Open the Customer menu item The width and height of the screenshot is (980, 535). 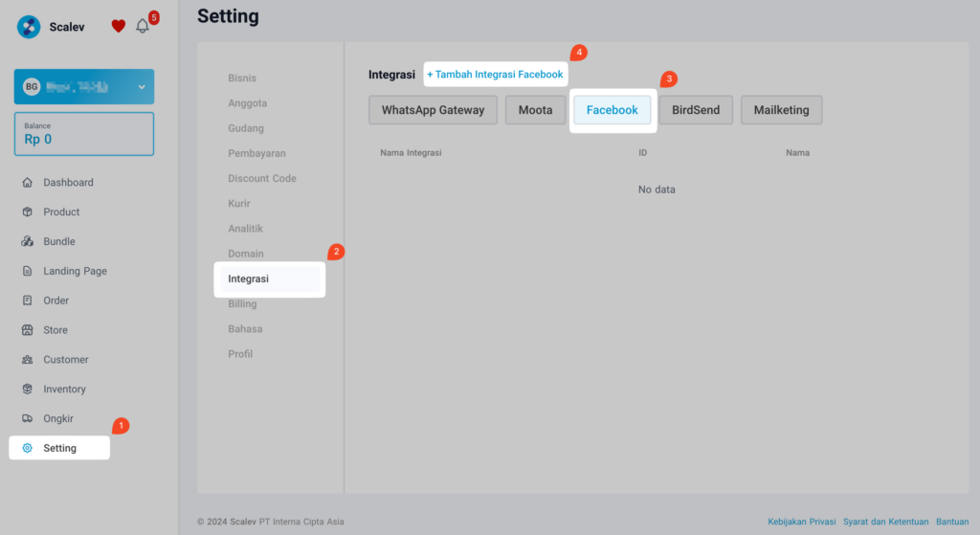pyautogui.click(x=66, y=359)
